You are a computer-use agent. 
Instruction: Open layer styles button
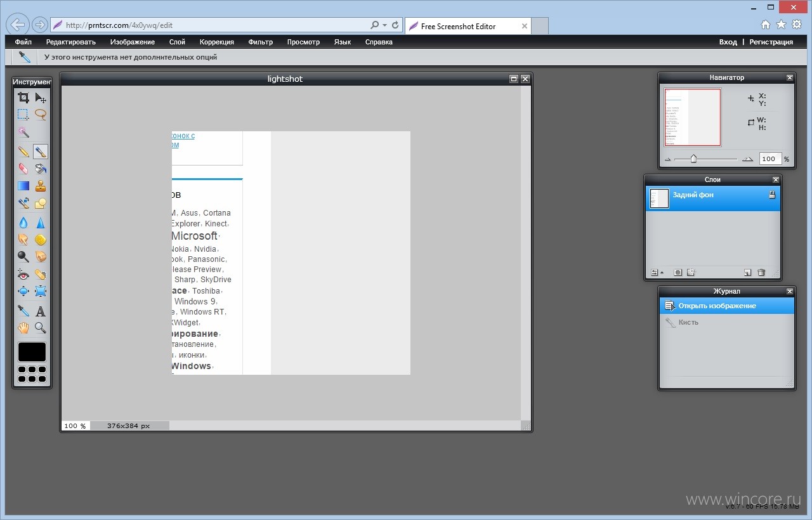tap(691, 273)
